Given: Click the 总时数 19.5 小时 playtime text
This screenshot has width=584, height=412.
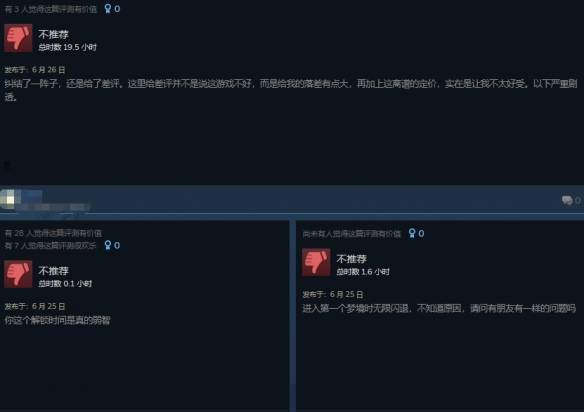Looking at the screenshot, I should click(x=67, y=47).
